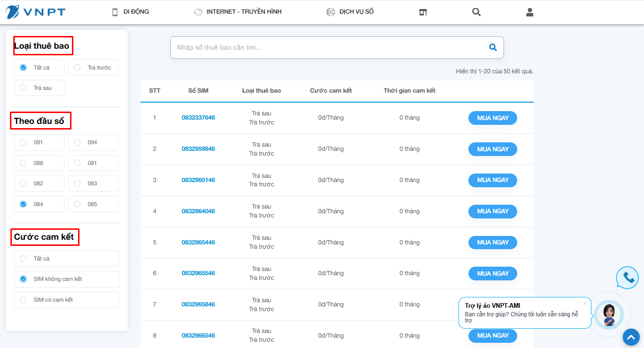This screenshot has width=644, height=348.
Task: Choose the 091 number prefix
Action: (39, 142)
